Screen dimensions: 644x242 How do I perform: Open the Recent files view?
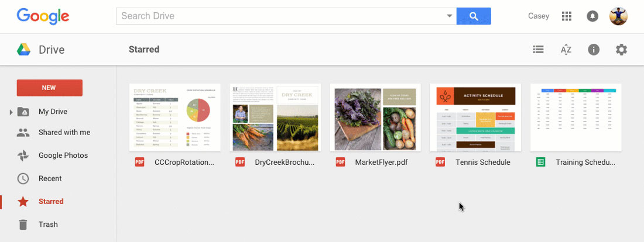coord(50,178)
